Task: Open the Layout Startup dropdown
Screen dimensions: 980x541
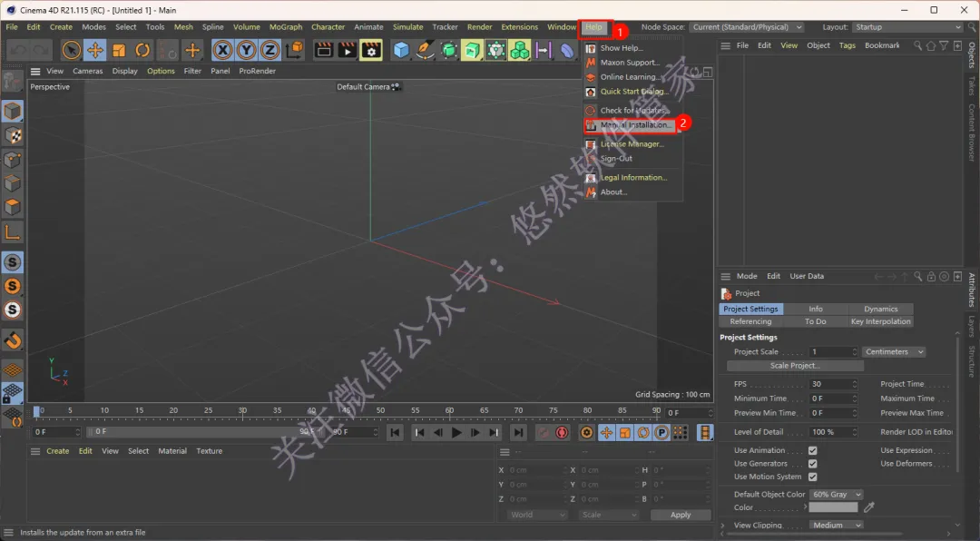Action: pos(907,27)
